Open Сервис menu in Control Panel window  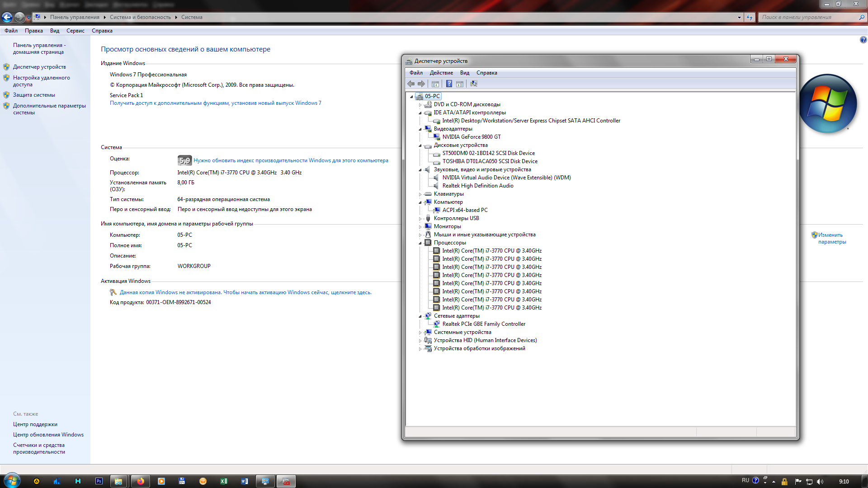coord(75,31)
